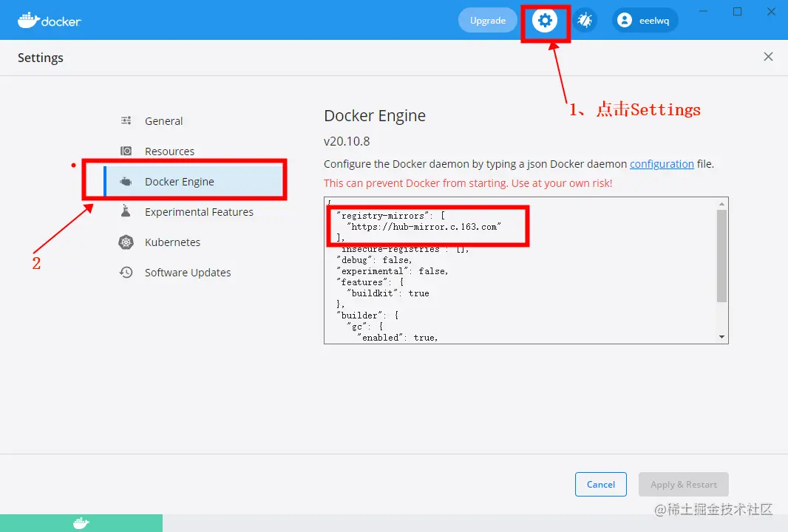Screen dimensions: 788x532
Task: Select the Docker Engine section
Action: click(194, 181)
